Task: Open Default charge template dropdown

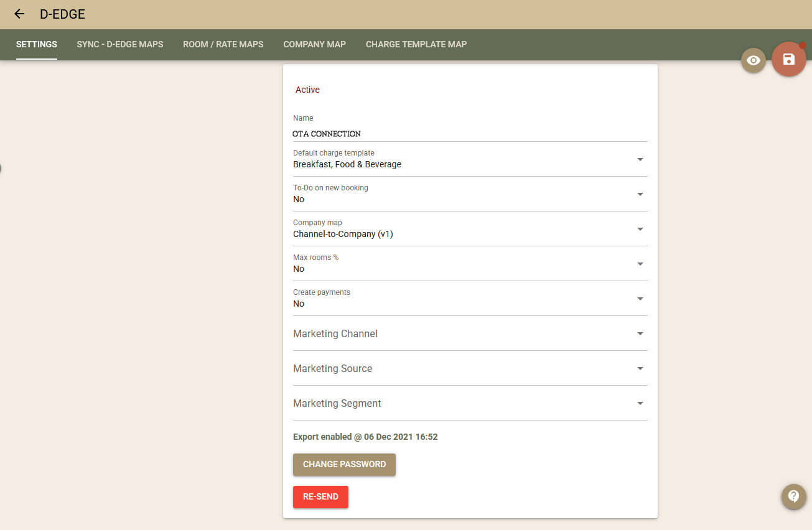Action: pyautogui.click(x=470, y=159)
